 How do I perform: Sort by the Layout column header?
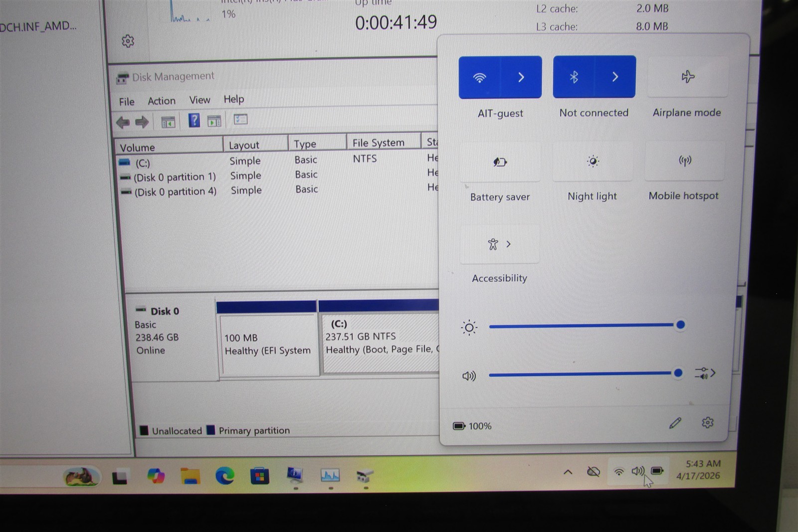coord(255,145)
